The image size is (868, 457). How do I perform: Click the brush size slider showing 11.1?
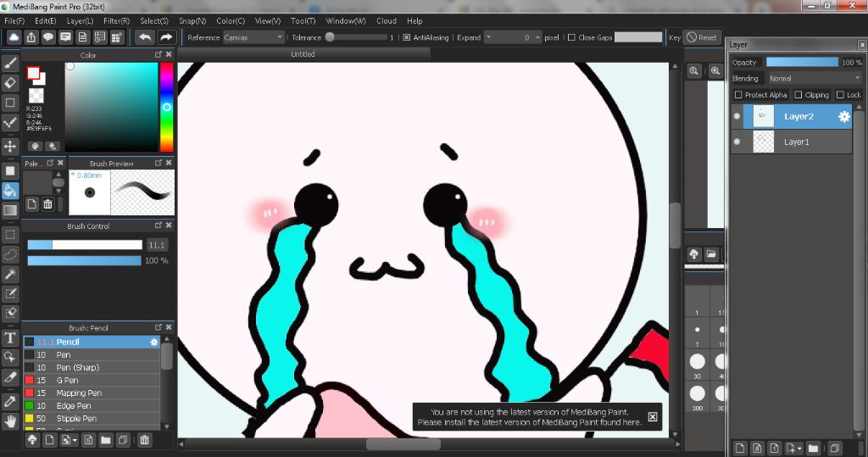(x=85, y=245)
